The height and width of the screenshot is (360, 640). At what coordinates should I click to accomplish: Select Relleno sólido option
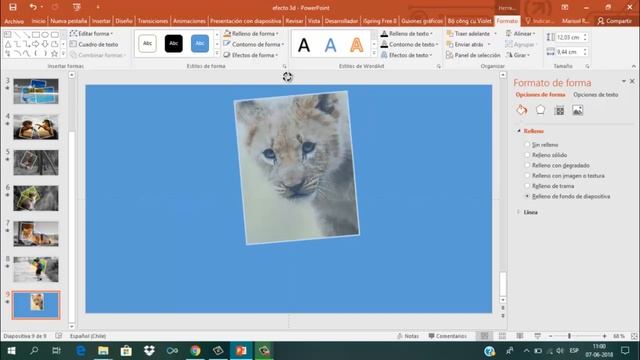(546, 155)
